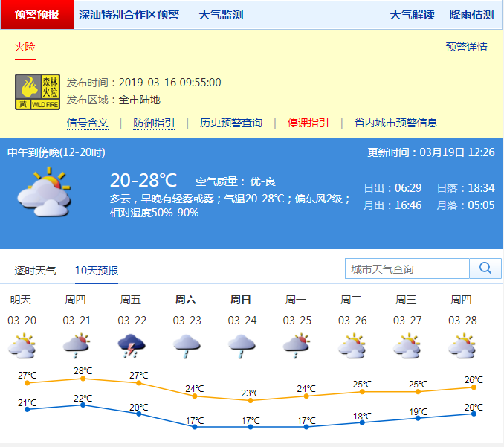The width and height of the screenshot is (504, 447).
Task: Click the 城市天气查询 search field
Action: point(407,268)
